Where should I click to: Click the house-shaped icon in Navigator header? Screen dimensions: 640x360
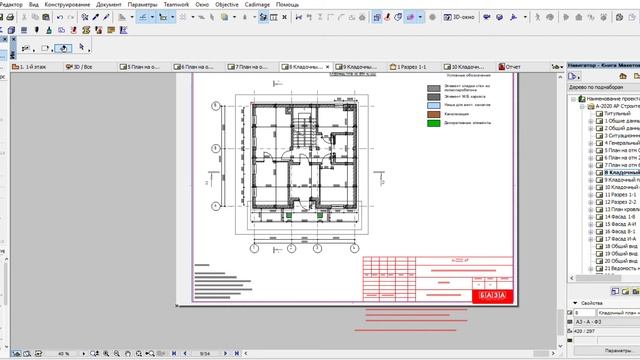(623, 76)
